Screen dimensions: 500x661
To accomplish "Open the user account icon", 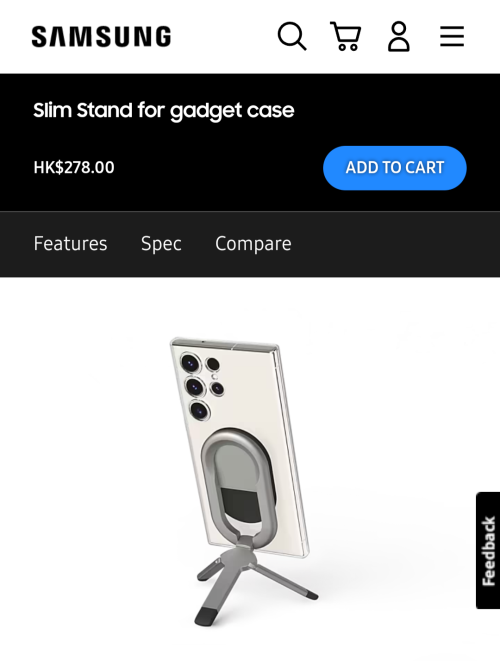I will pos(399,37).
